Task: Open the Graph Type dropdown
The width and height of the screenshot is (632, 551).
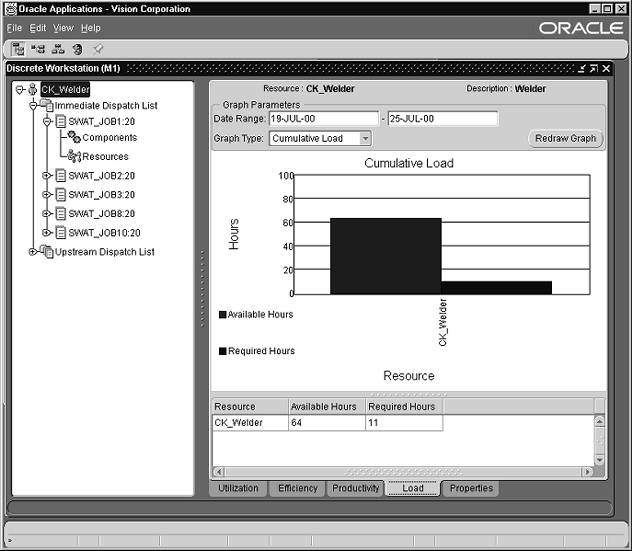Action: 365,138
